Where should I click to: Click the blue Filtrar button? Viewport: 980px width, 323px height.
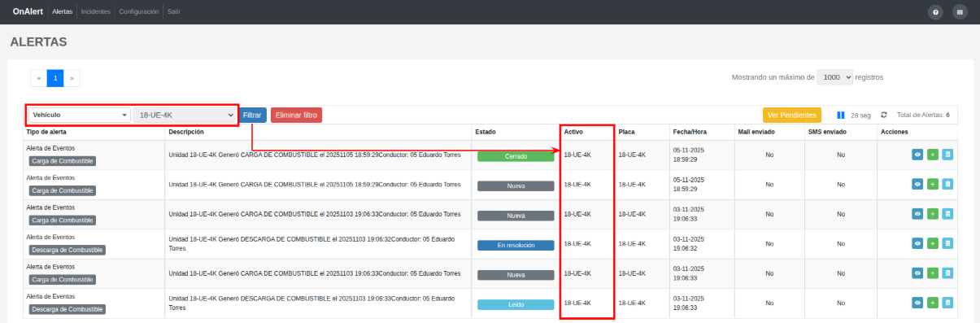pos(253,116)
